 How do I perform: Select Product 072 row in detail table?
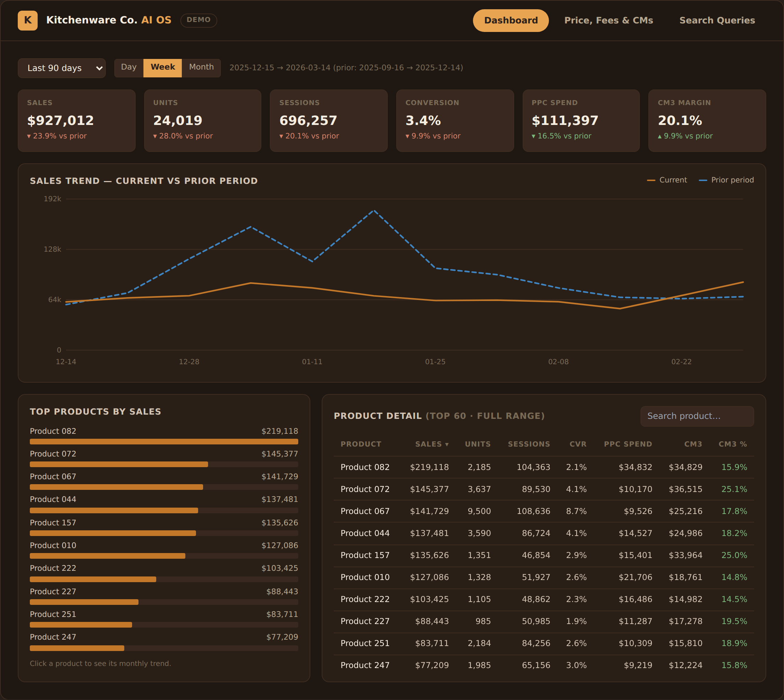(x=544, y=489)
